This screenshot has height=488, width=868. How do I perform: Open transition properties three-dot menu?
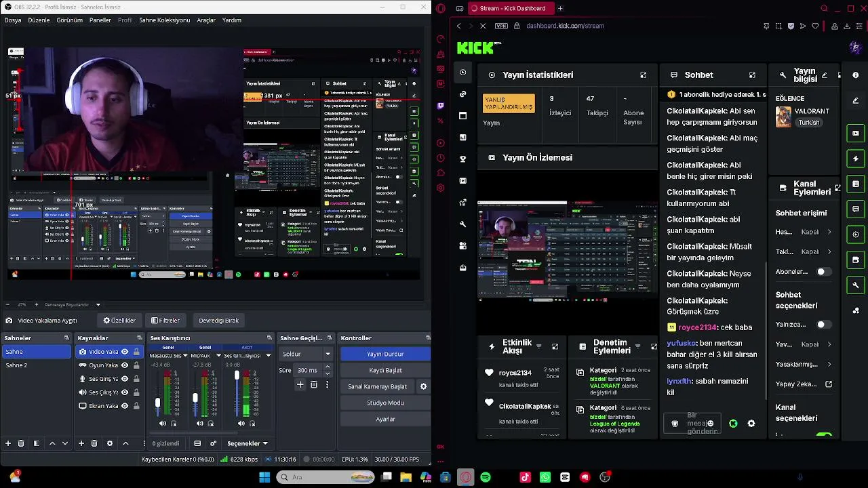327,384
